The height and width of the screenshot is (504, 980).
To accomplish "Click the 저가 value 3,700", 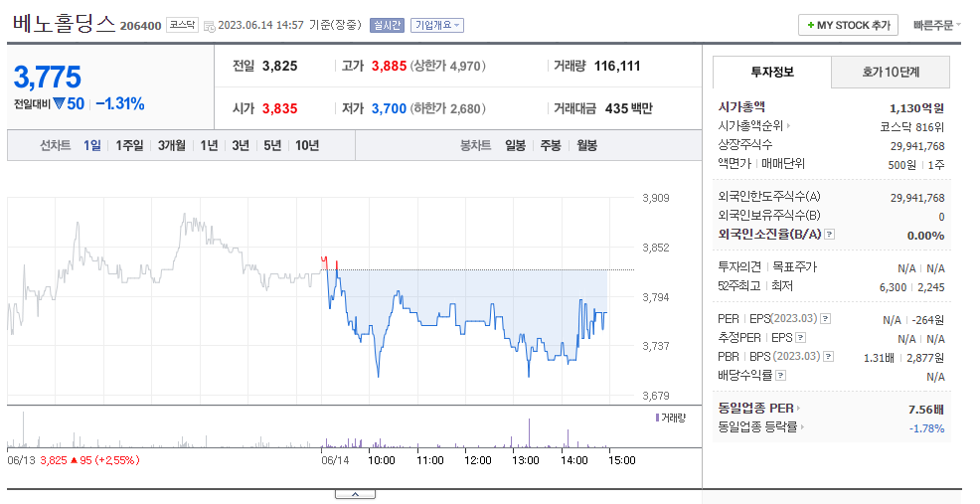I will coord(389,108).
